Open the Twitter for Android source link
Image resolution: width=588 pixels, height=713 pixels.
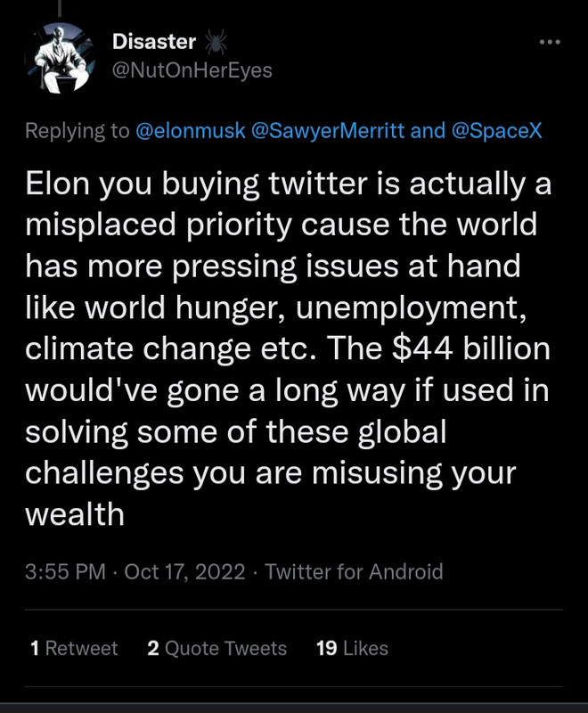354,571
